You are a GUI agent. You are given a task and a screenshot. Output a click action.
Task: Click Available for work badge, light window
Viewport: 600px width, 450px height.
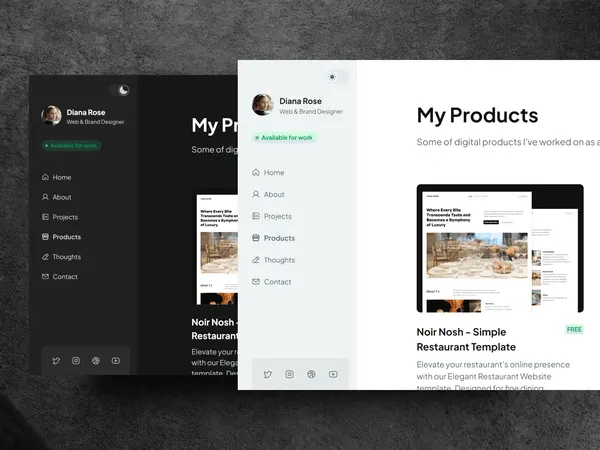click(x=284, y=137)
